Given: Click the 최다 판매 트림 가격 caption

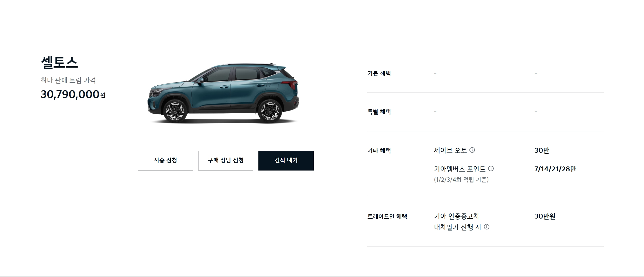Looking at the screenshot, I should (x=68, y=80).
